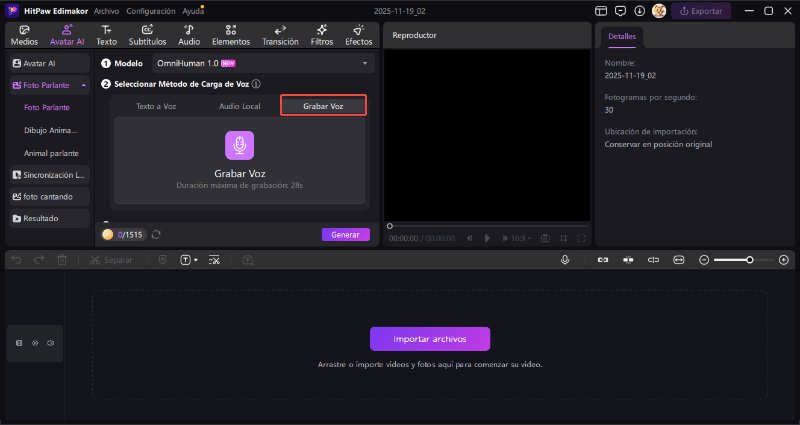Viewport: 800px width, 425px height.
Task: Click the refresh credits icon
Action: (x=156, y=235)
